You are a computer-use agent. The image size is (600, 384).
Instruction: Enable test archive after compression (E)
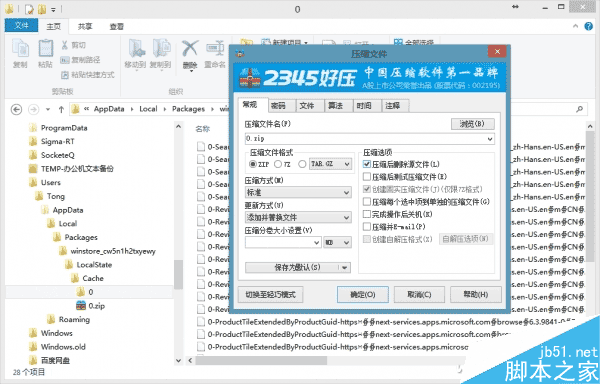(x=367, y=177)
